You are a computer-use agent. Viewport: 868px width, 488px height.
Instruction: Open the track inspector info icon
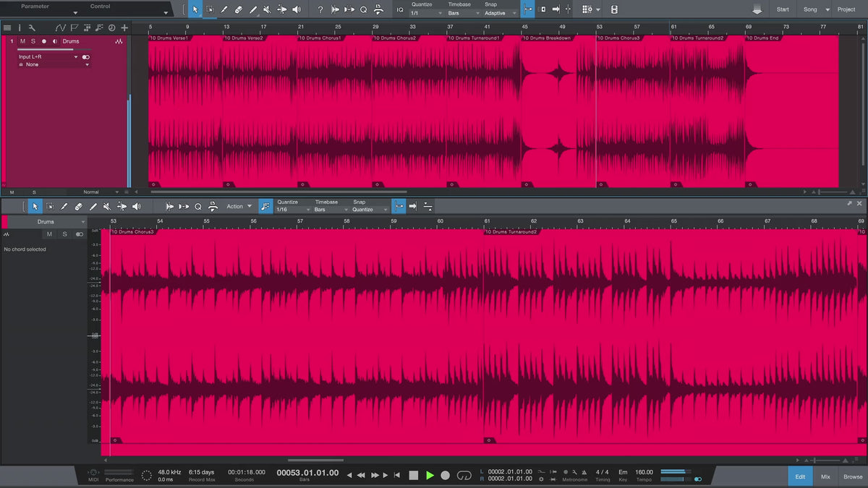coord(20,27)
